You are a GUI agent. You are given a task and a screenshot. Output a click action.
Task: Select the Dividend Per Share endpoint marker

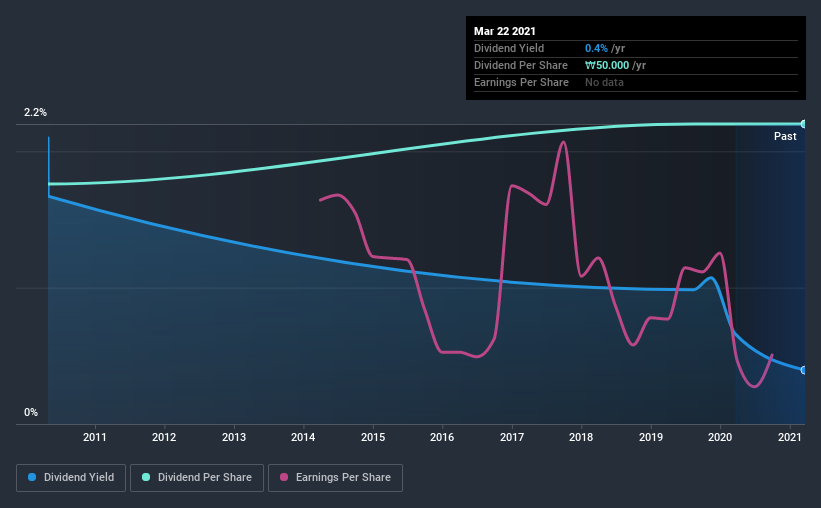coord(803,124)
